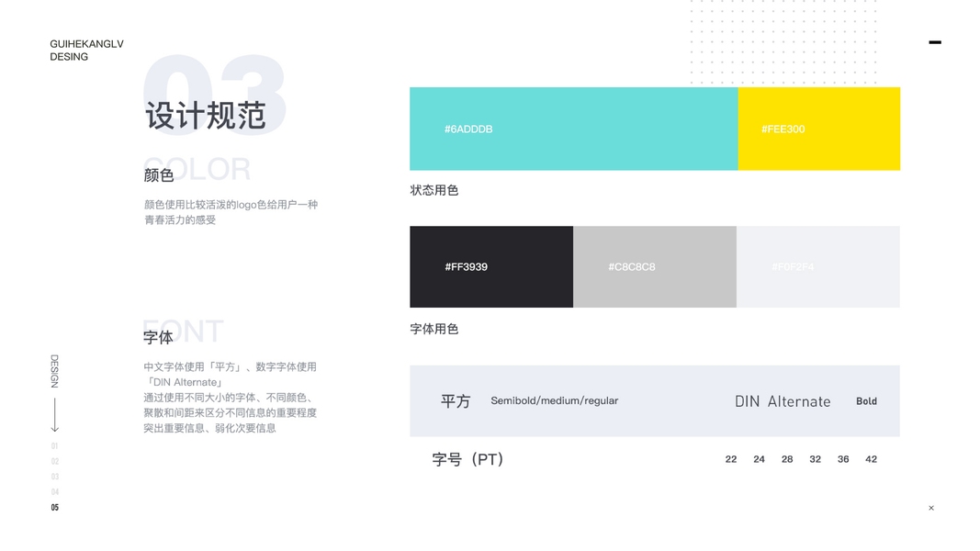Go to page number 01
Screen dimensions: 980x551
point(54,446)
